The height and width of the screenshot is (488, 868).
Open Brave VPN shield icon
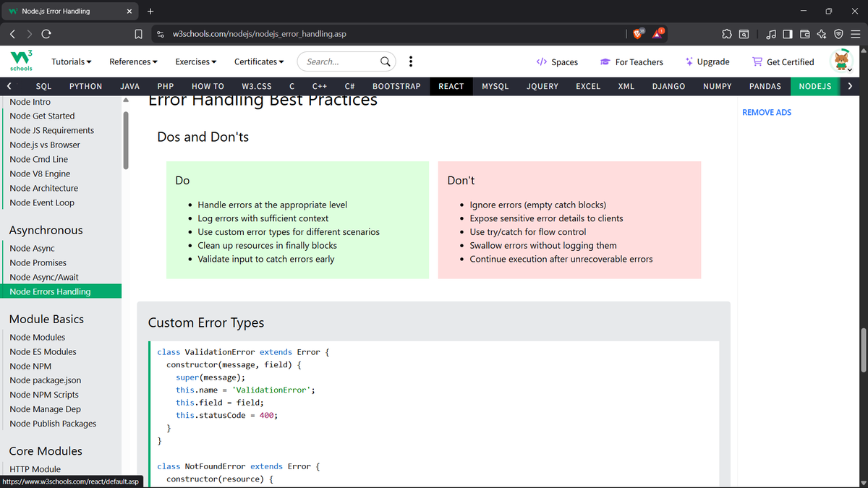[838, 34]
